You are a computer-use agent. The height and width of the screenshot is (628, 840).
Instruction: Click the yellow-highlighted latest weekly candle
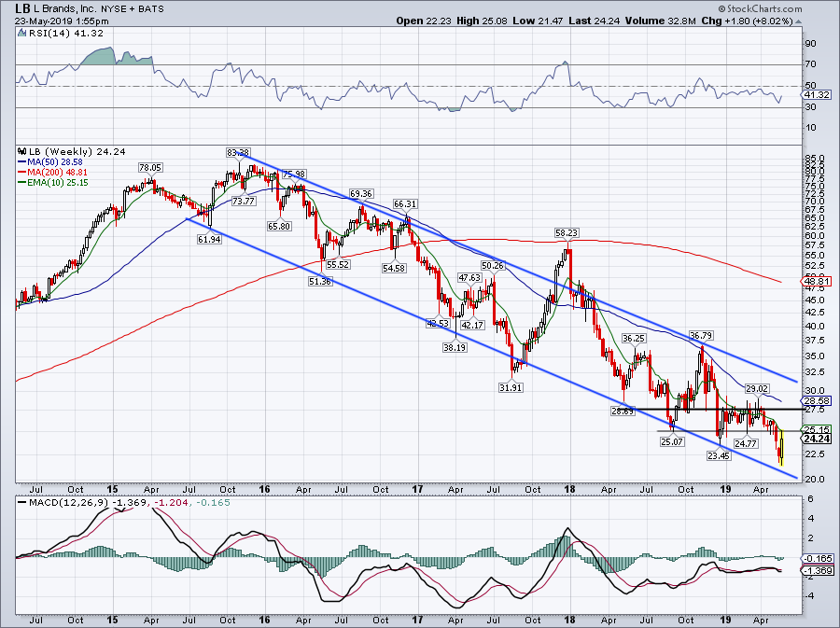click(782, 448)
